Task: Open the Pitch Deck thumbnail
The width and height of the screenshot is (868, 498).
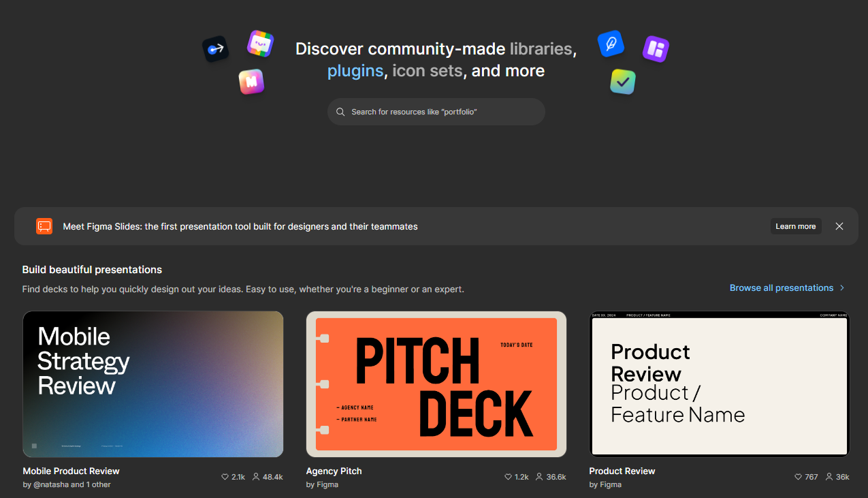Action: click(x=436, y=384)
